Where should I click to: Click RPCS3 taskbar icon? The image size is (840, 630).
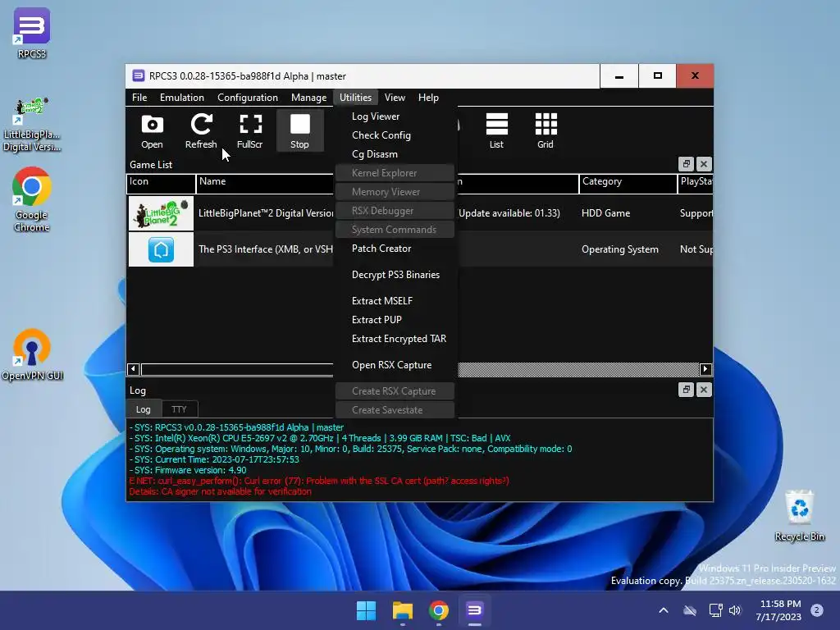point(475,610)
